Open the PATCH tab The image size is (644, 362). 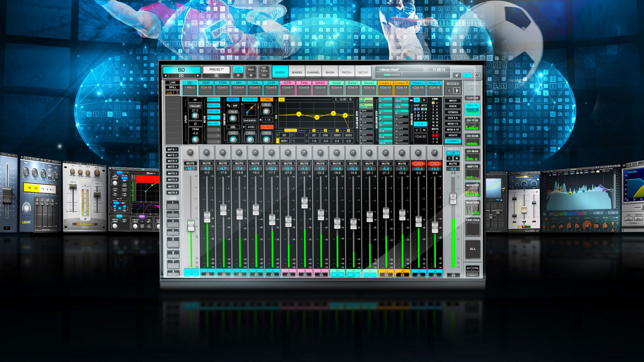click(x=347, y=72)
